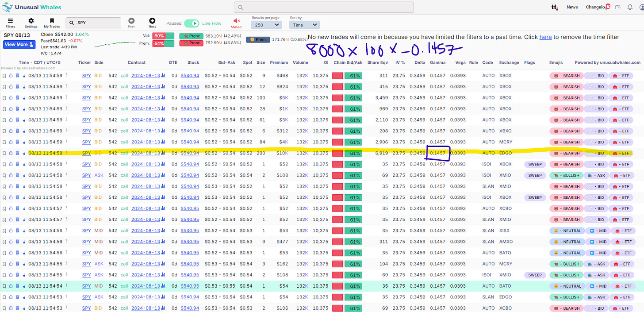Sort by the Premium column header
The height and width of the screenshot is (312, 644).
(279, 62)
